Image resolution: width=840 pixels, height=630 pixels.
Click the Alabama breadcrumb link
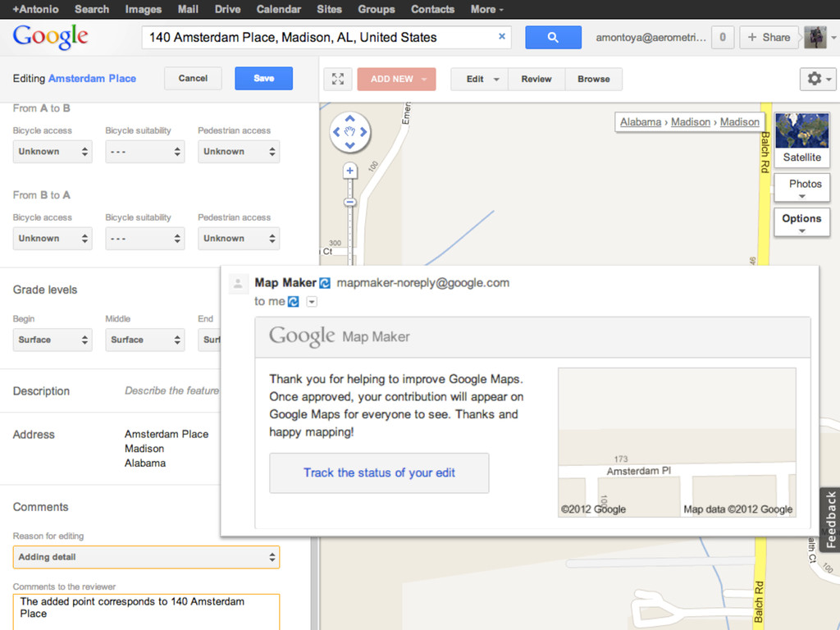pyautogui.click(x=640, y=122)
